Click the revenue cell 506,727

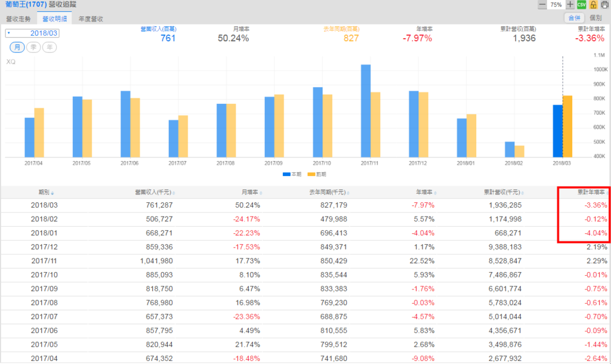(x=159, y=220)
